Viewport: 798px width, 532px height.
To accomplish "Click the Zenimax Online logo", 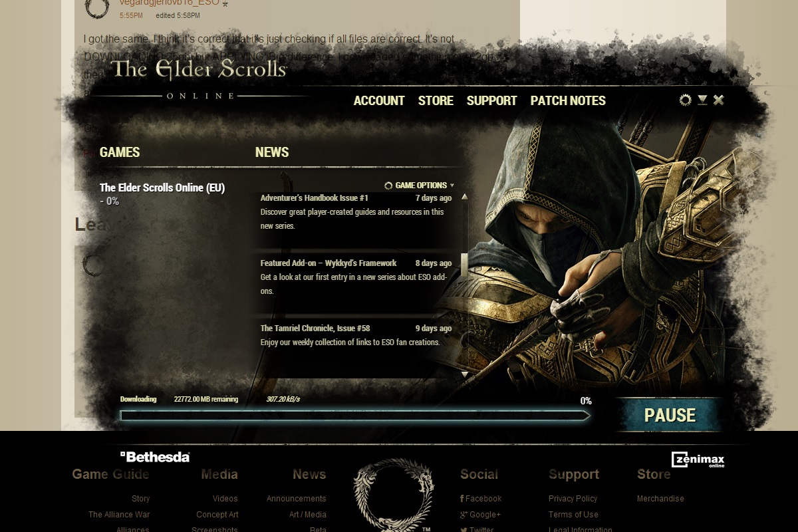I will (698, 460).
